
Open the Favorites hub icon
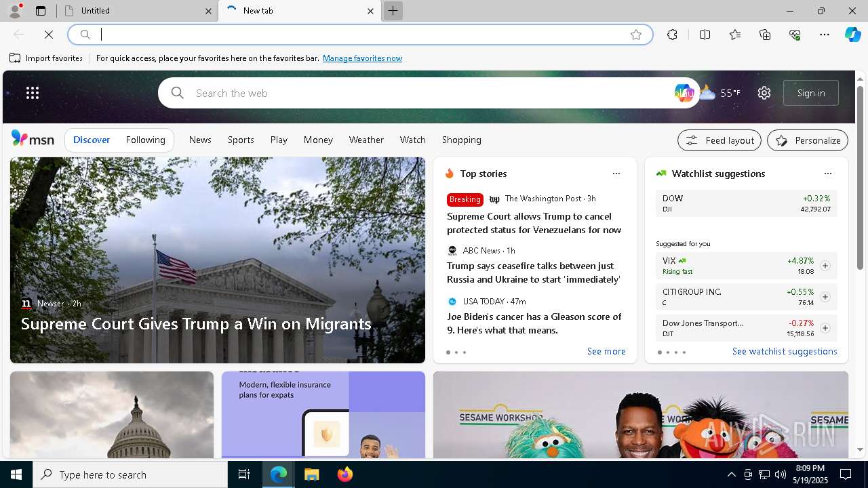(735, 35)
